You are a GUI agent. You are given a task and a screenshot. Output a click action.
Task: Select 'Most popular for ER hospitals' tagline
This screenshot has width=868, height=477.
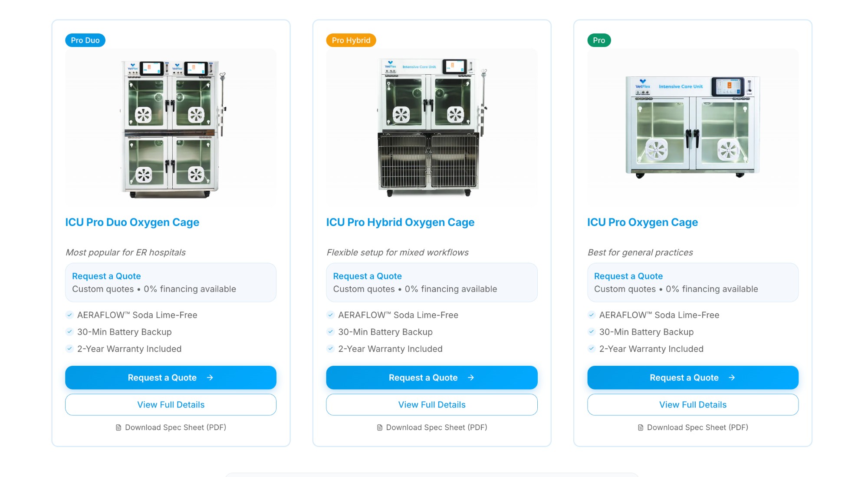coord(125,252)
